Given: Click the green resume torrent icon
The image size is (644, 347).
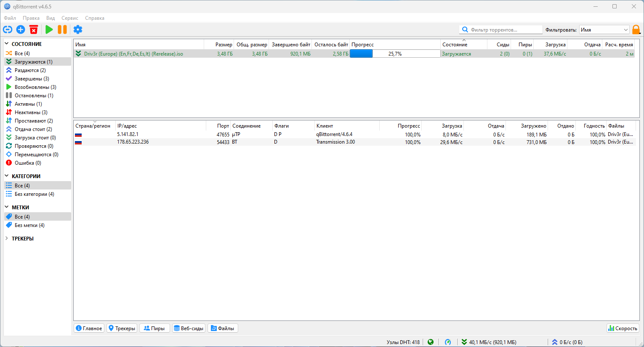Looking at the screenshot, I should point(49,29).
